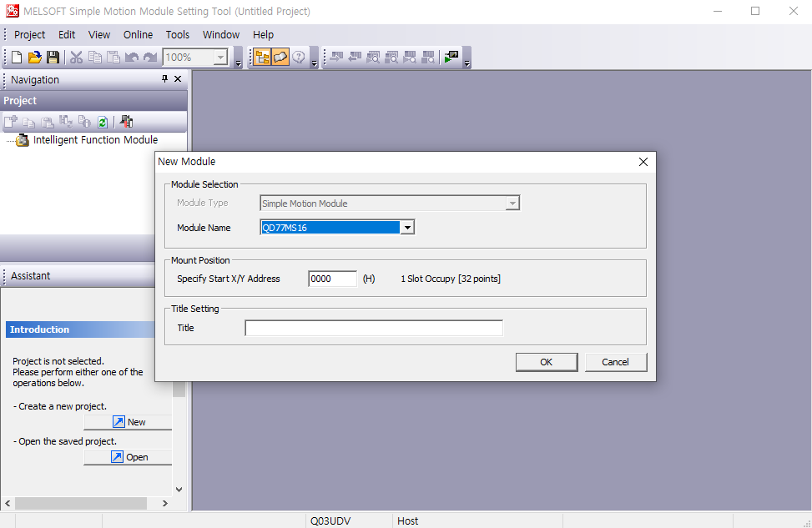
Task: Open the View menu
Action: coord(99,35)
